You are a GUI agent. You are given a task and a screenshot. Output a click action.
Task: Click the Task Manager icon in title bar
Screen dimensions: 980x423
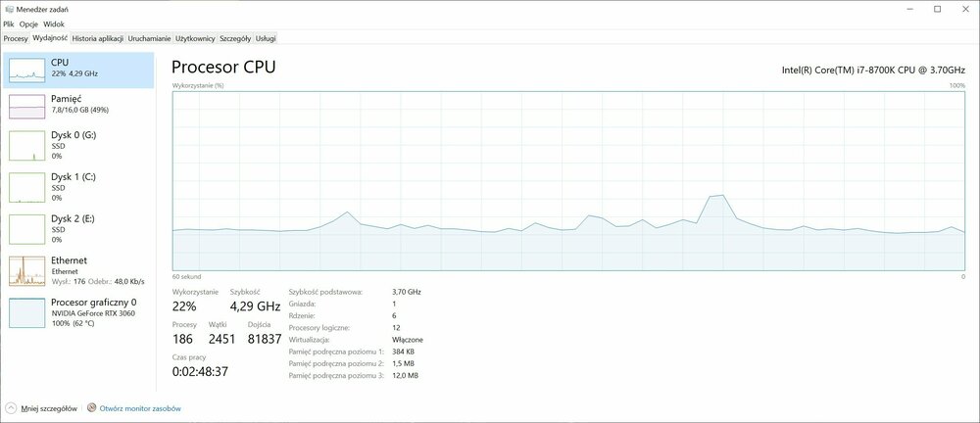[8, 9]
